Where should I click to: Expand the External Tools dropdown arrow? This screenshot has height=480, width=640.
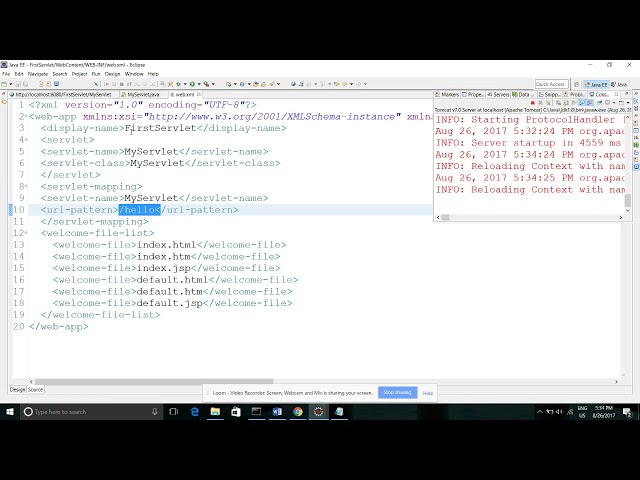coord(213,84)
